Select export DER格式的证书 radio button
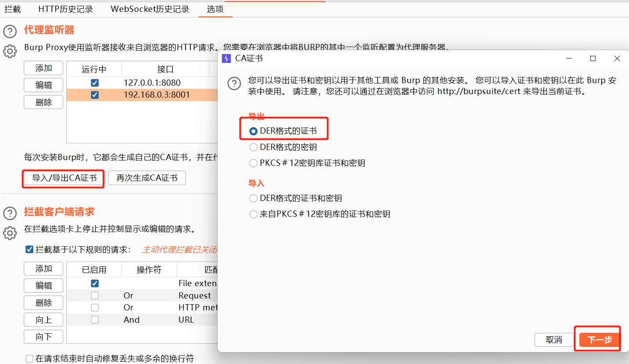 click(x=253, y=131)
